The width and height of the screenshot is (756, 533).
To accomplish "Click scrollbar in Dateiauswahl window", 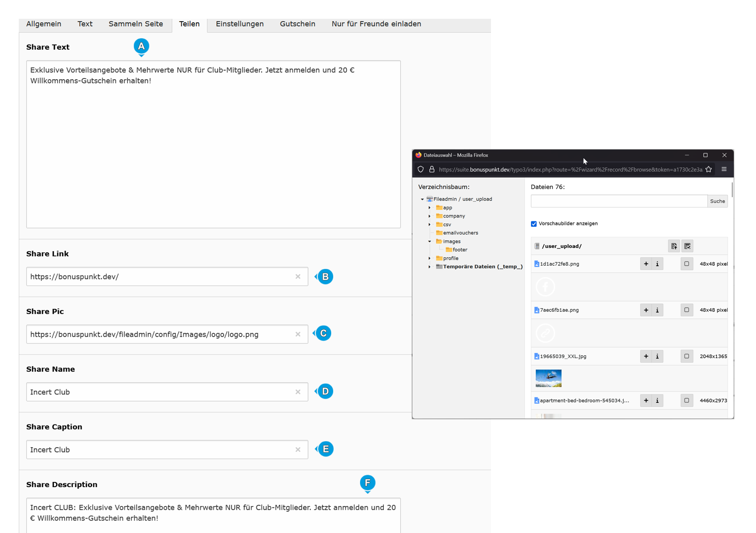I will pyautogui.click(x=732, y=190).
